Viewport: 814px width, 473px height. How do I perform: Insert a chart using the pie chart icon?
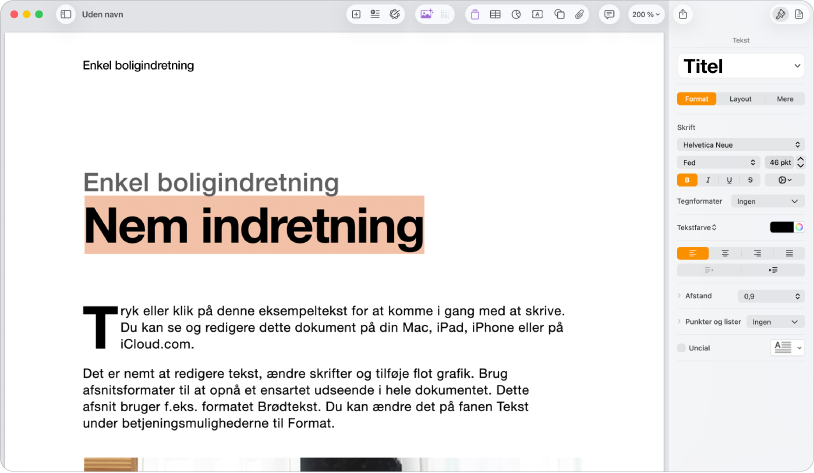(x=516, y=15)
